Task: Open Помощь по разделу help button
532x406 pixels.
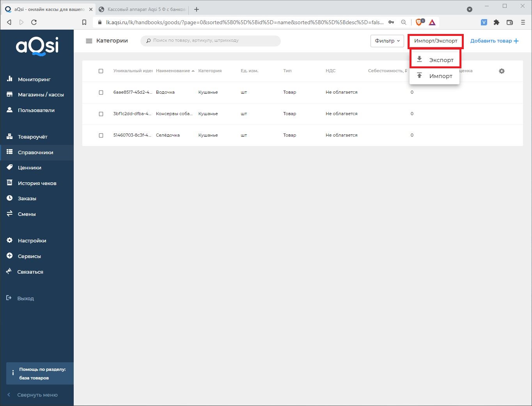Action: (x=40, y=374)
